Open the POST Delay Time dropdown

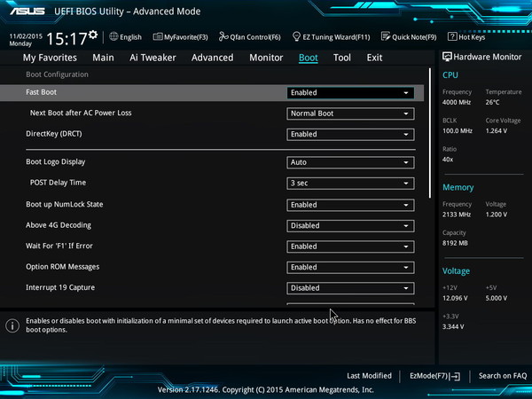[x=350, y=184]
